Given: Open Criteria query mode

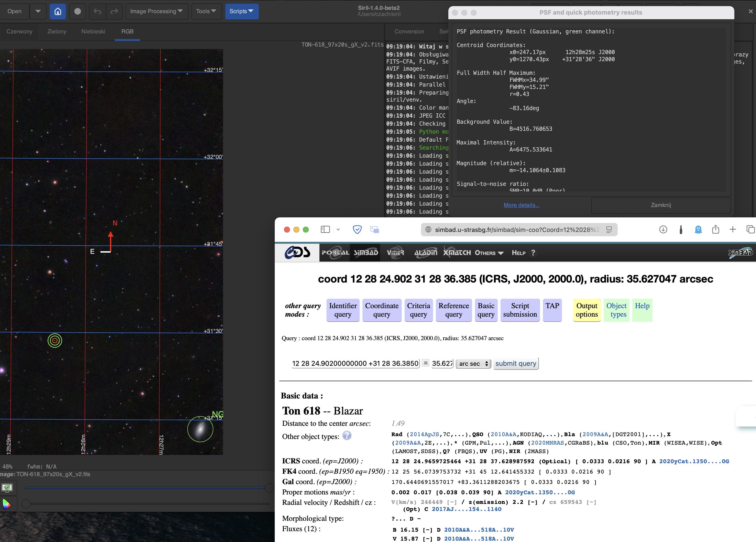Looking at the screenshot, I should [419, 310].
